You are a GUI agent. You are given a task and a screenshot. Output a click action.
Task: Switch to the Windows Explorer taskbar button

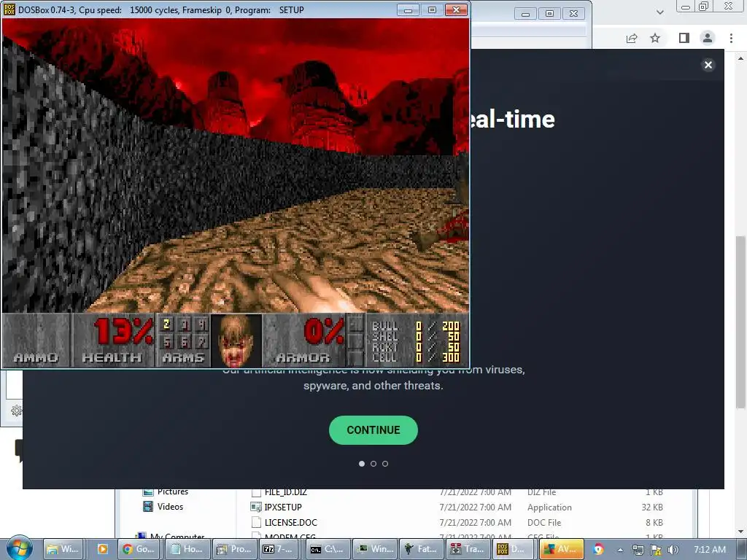63,549
